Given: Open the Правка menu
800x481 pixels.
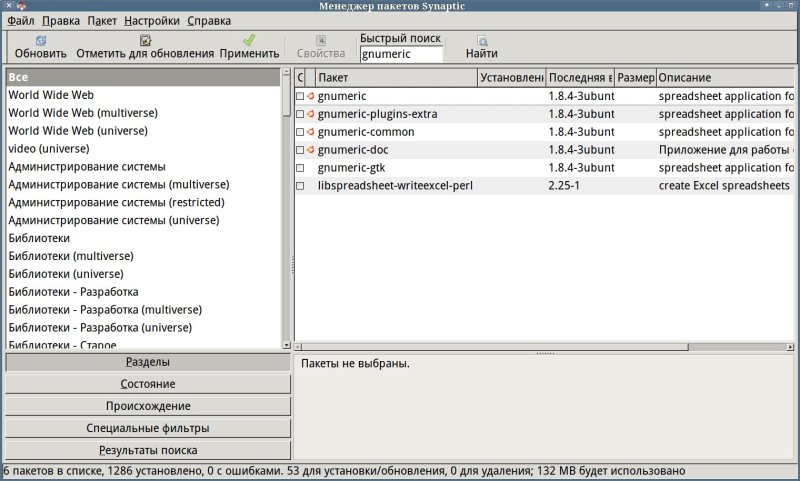Looking at the screenshot, I should 61,21.
